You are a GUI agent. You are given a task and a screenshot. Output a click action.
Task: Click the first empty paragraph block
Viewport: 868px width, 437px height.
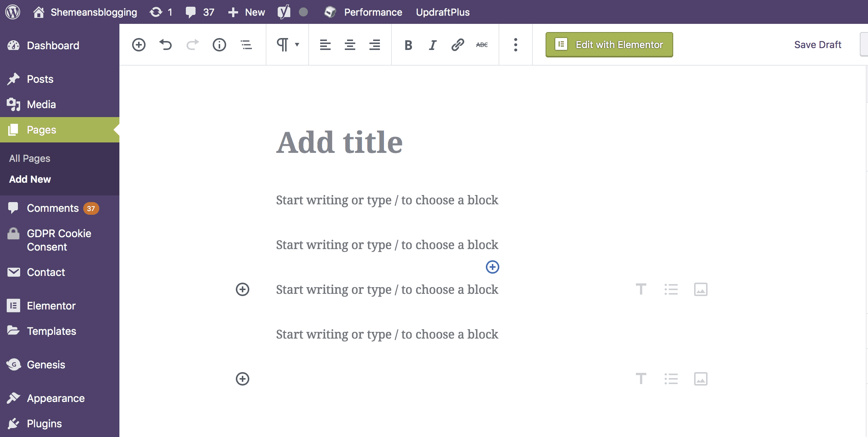tap(492, 200)
